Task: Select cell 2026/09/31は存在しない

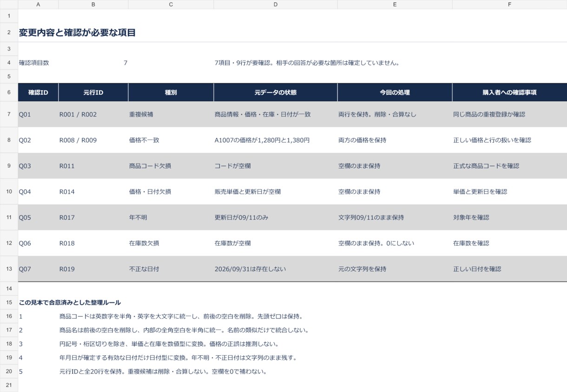Action: [276, 269]
